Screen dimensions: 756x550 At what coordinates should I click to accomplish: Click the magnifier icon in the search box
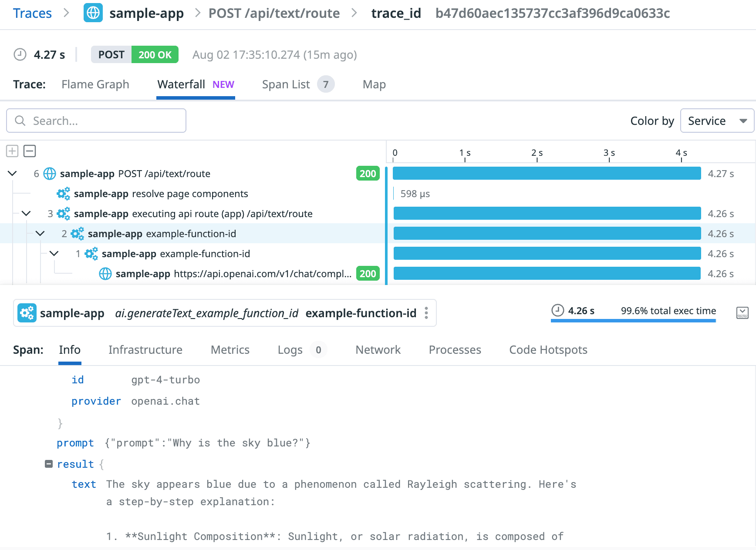[x=20, y=121]
